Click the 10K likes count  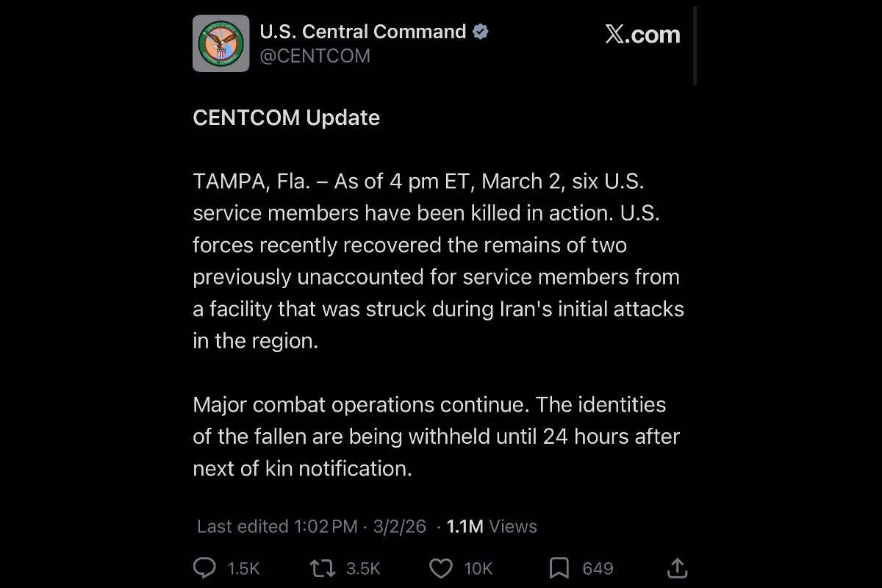click(x=478, y=569)
